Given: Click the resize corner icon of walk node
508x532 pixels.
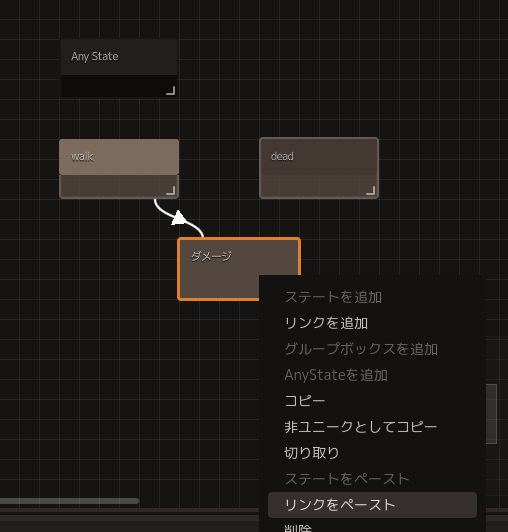Looking at the screenshot, I should click(x=171, y=191).
